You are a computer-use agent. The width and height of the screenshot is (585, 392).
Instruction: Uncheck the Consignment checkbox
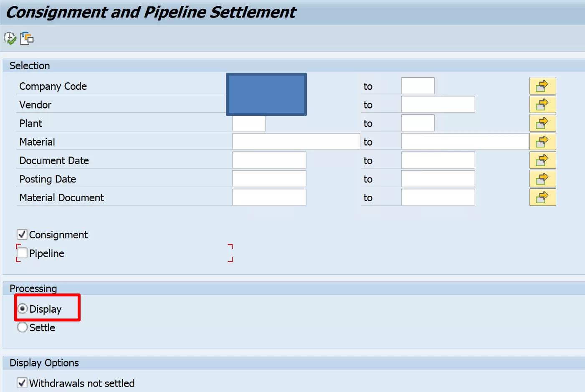(x=22, y=235)
